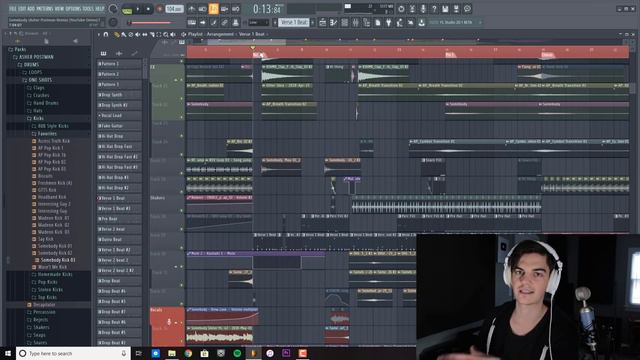Open the playlist options menu arrow
This screenshot has width=640, height=360.
coord(98,35)
